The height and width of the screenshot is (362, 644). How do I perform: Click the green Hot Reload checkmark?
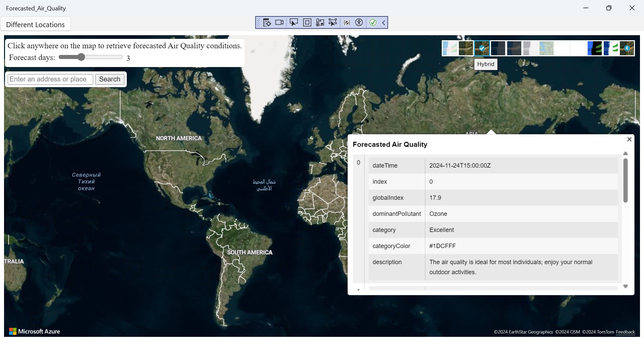pos(373,22)
